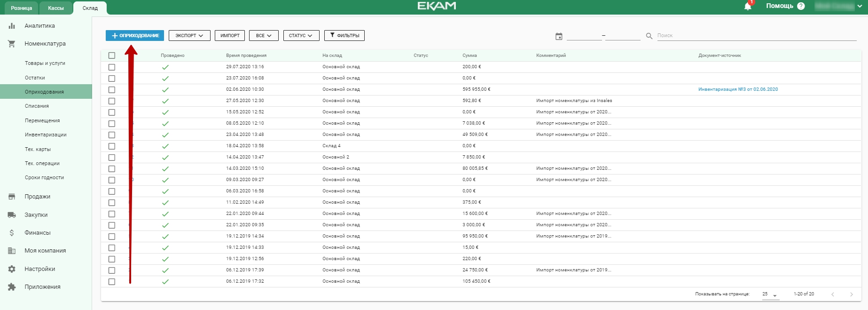Open the Все dropdown
868x310 pixels.
264,36
